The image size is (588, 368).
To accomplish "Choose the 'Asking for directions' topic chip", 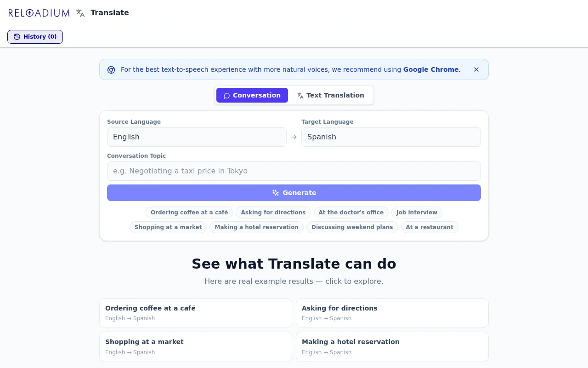I will (273, 213).
